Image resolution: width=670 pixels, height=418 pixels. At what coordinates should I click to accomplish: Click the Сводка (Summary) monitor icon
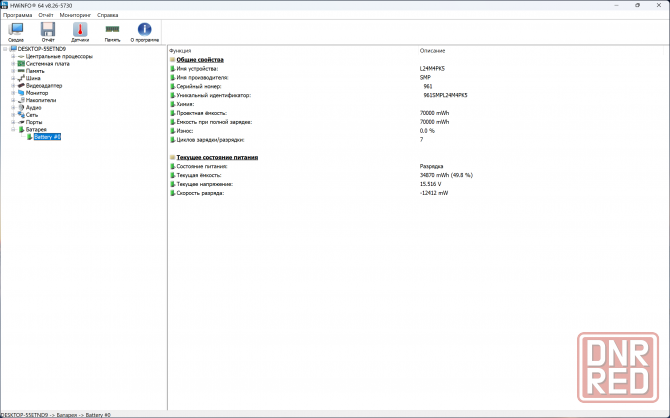[16, 31]
